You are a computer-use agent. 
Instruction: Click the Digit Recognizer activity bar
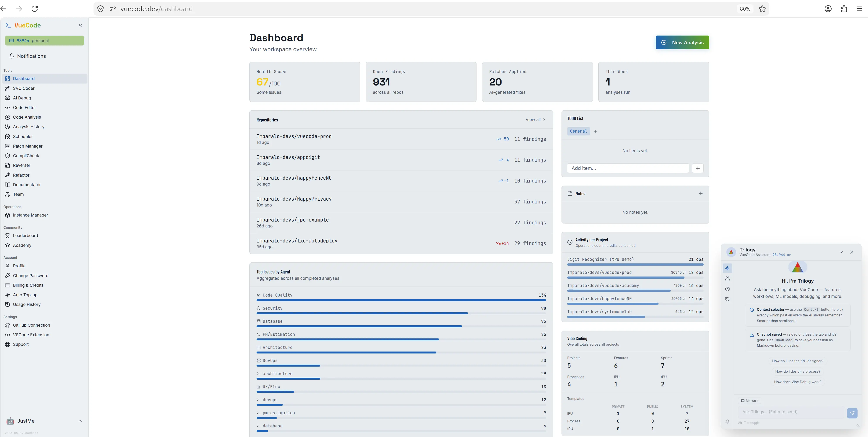coord(635,265)
